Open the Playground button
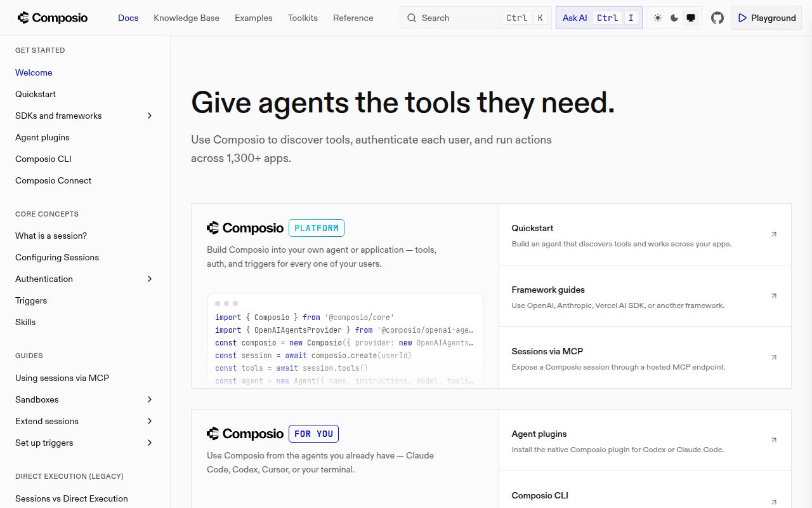Viewport: 812px width, 508px height. pyautogui.click(x=766, y=18)
